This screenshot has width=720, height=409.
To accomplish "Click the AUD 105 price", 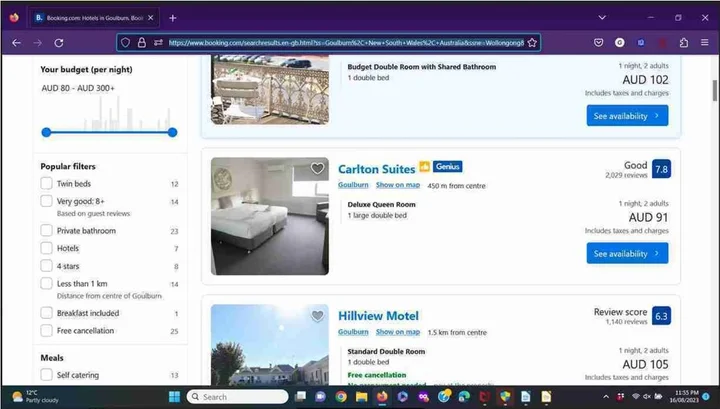I will point(645,364).
